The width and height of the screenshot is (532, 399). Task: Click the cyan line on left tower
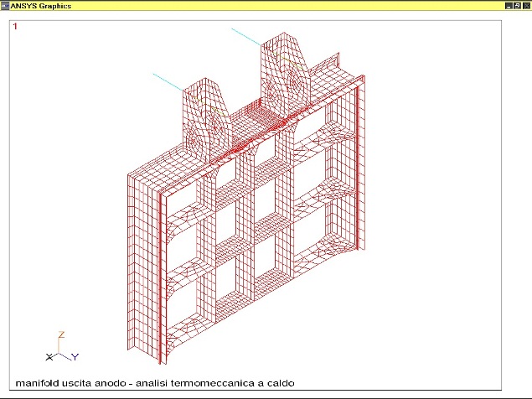pos(168,82)
